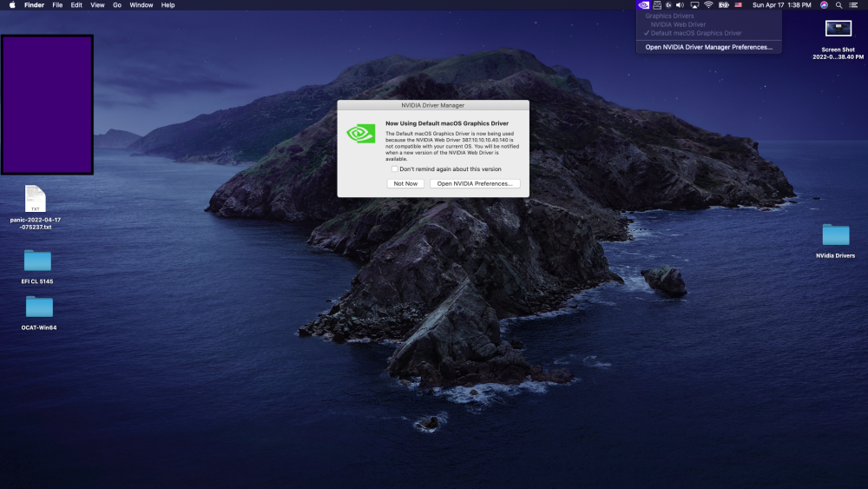Check the battery status icon
868x489 pixels.
pyautogui.click(x=724, y=5)
